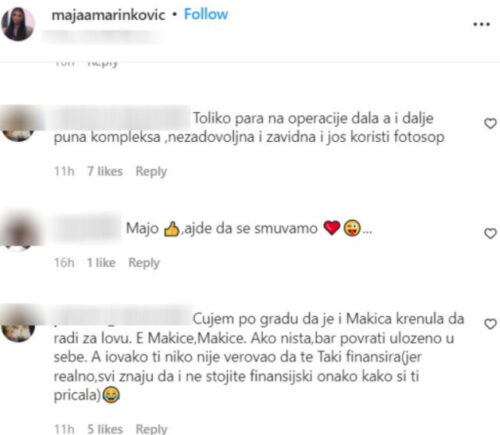Open majaamarinkovic's profile picture
The height and width of the screenshot is (435, 500).
click(x=18, y=24)
